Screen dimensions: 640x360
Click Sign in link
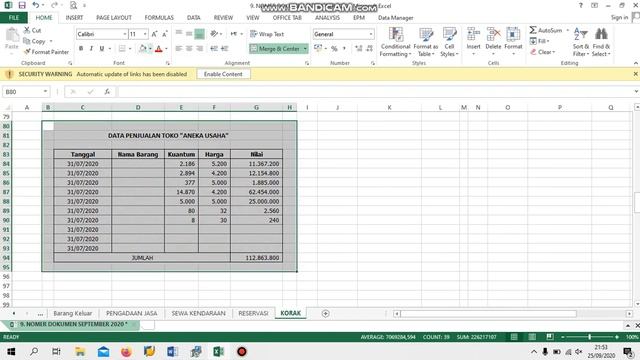click(x=619, y=17)
